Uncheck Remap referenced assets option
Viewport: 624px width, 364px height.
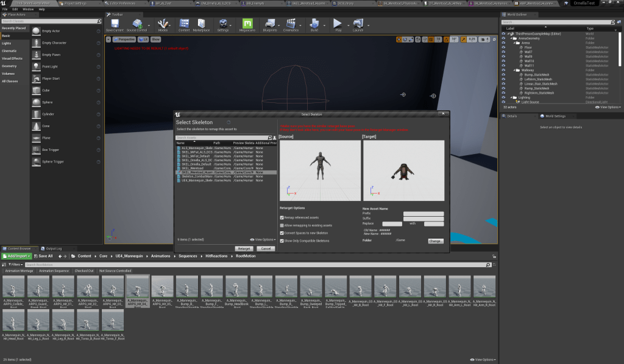282,217
